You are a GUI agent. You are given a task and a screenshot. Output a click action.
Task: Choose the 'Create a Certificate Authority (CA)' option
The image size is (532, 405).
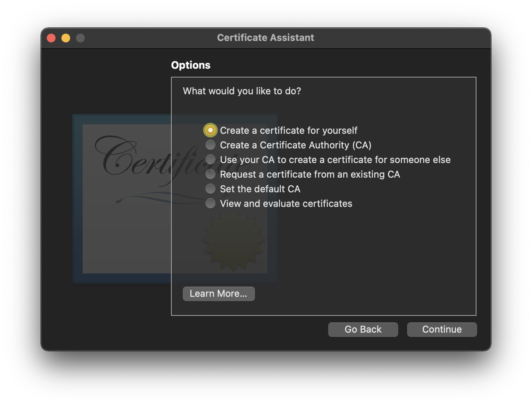(210, 145)
